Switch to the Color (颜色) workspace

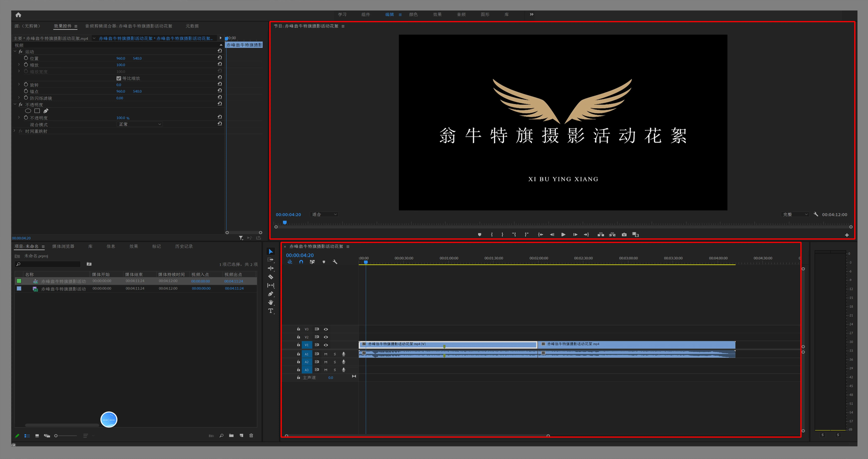(x=413, y=15)
